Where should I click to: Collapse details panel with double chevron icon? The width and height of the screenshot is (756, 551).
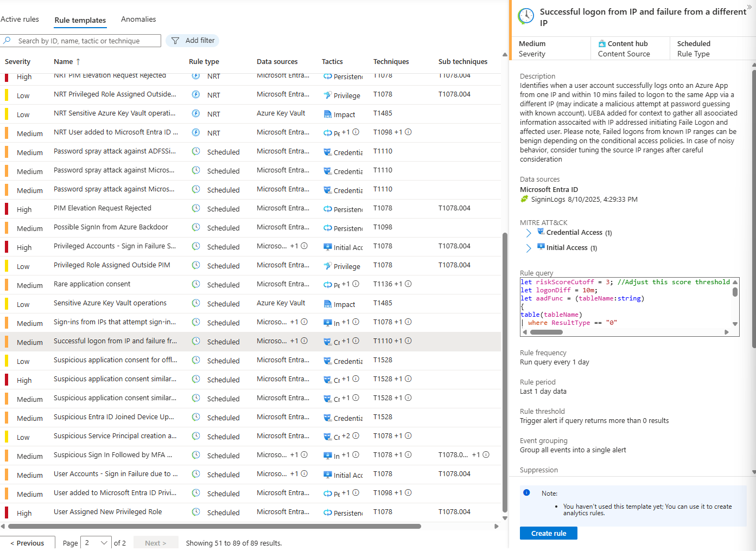[749, 7]
